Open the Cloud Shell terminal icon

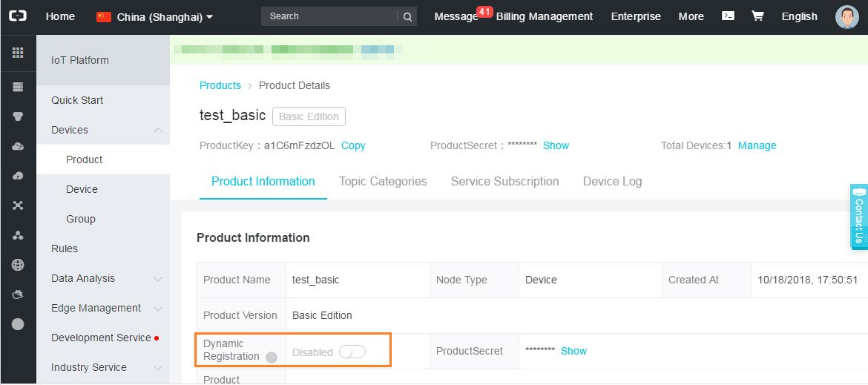(729, 16)
